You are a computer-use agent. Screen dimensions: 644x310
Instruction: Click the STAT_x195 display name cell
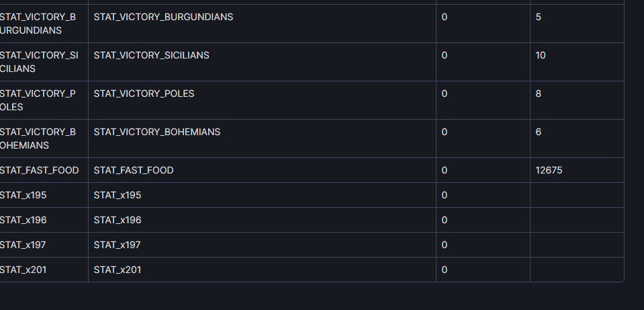262,195
